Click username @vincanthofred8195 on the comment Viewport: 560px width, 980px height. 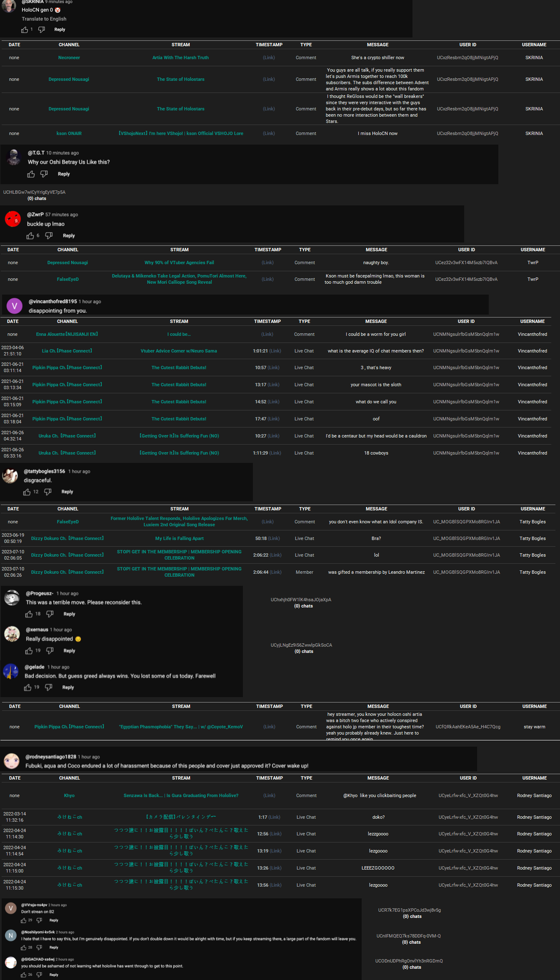point(53,302)
